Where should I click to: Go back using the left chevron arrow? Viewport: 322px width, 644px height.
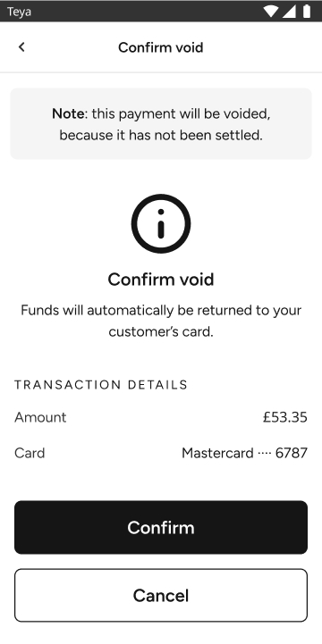[21, 47]
